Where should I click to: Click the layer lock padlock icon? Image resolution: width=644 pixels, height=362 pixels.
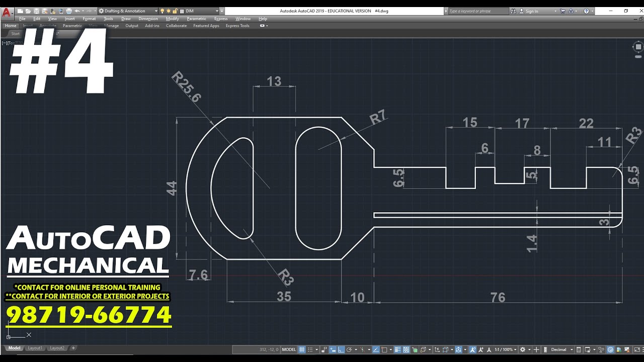(175, 11)
